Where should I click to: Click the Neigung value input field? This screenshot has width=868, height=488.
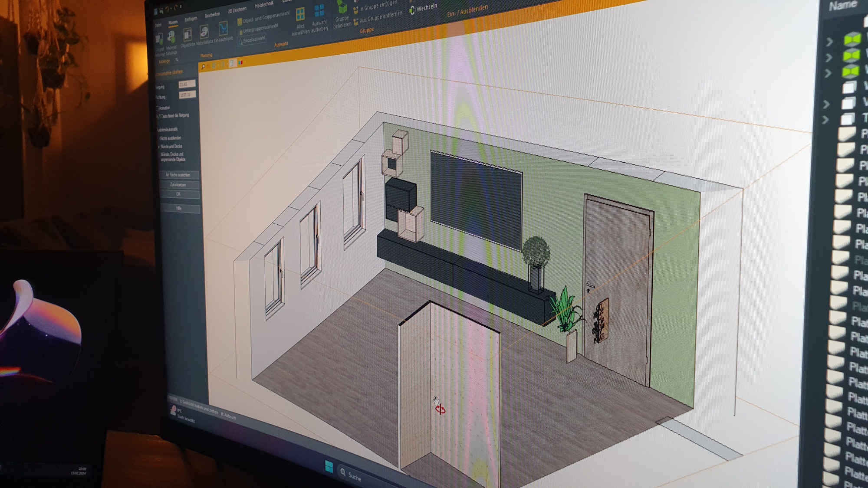(x=187, y=84)
